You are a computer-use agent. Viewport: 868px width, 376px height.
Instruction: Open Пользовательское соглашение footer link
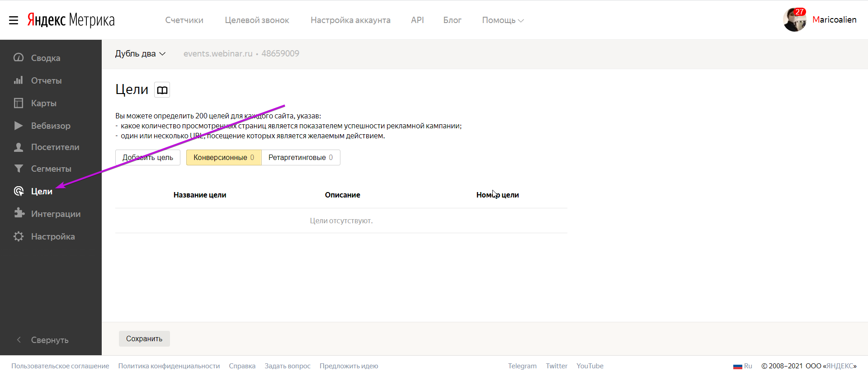tap(60, 366)
